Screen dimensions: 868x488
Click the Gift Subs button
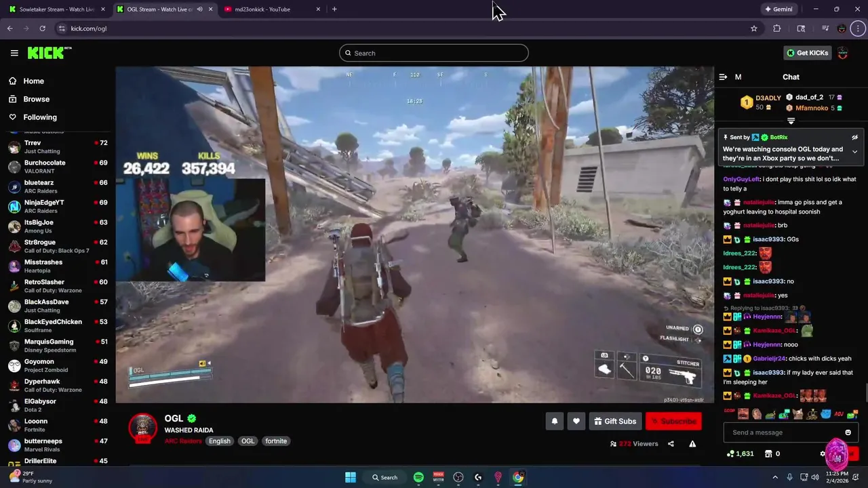615,421
